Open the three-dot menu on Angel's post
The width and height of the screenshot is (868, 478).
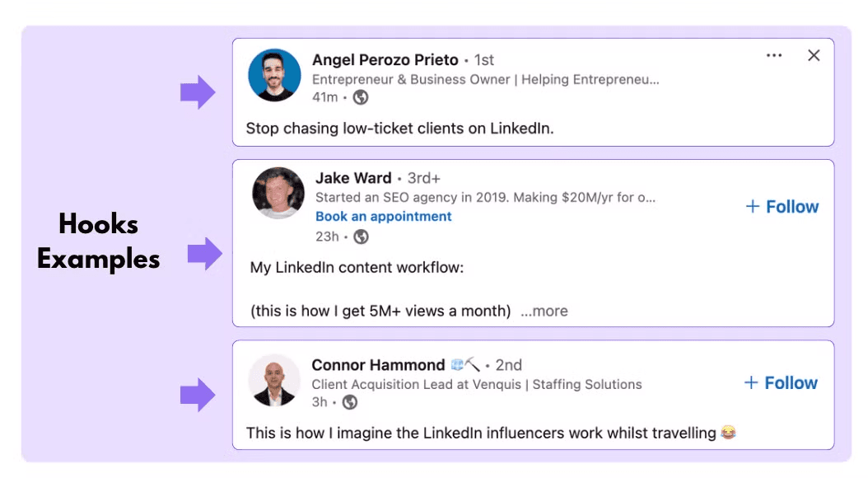click(x=774, y=55)
